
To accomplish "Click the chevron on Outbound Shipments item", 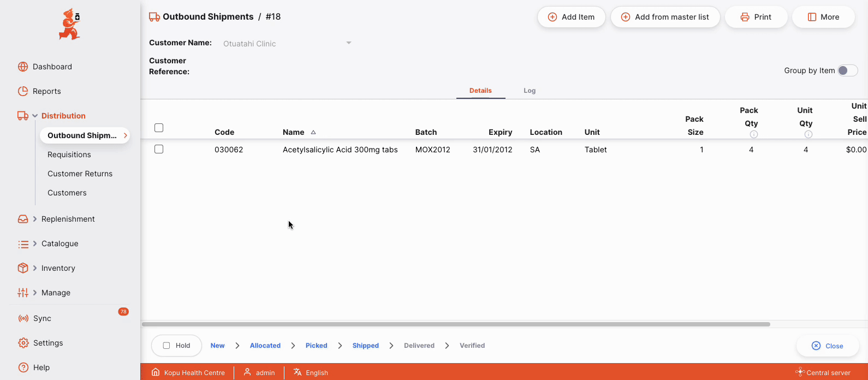I will click(x=125, y=135).
